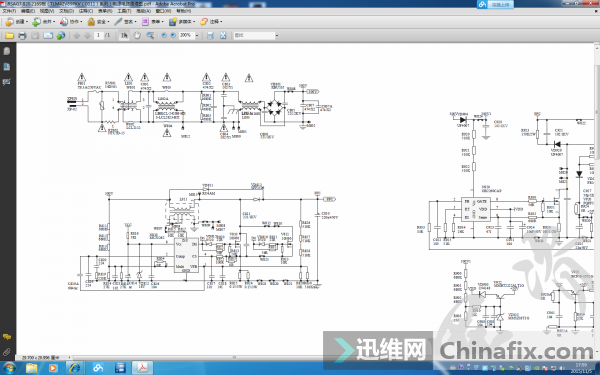
Task: Open the Advanced menu (高级)
Action: pyautogui.click(x=143, y=11)
